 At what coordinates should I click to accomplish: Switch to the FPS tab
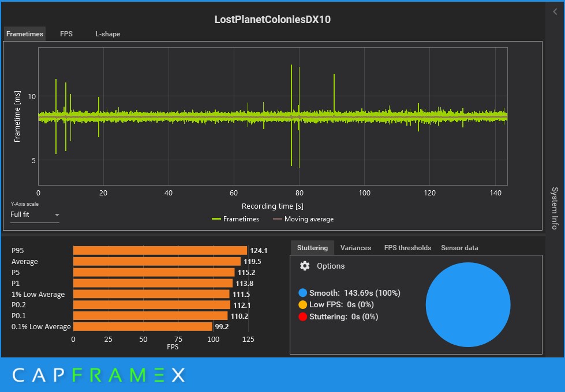pyautogui.click(x=66, y=34)
